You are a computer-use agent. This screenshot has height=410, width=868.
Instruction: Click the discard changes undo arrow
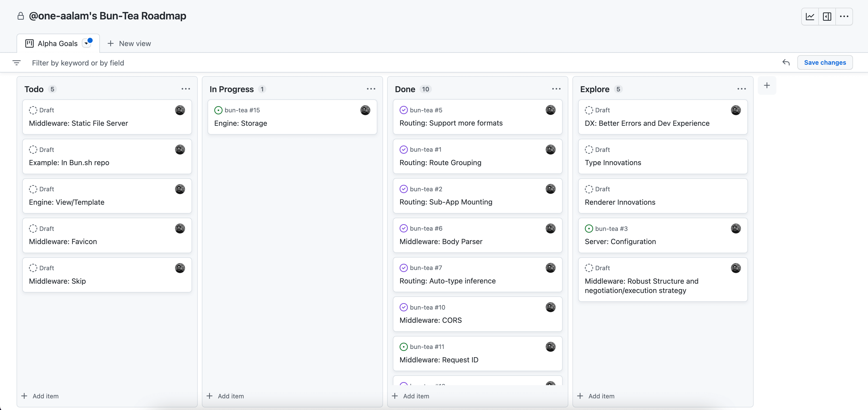(x=786, y=62)
